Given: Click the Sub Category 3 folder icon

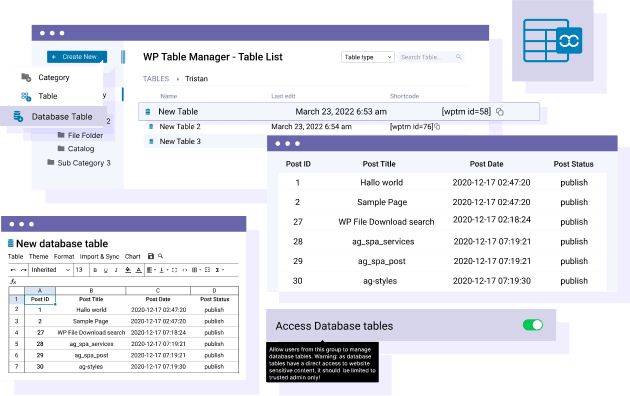Looking at the screenshot, I should coord(51,162).
